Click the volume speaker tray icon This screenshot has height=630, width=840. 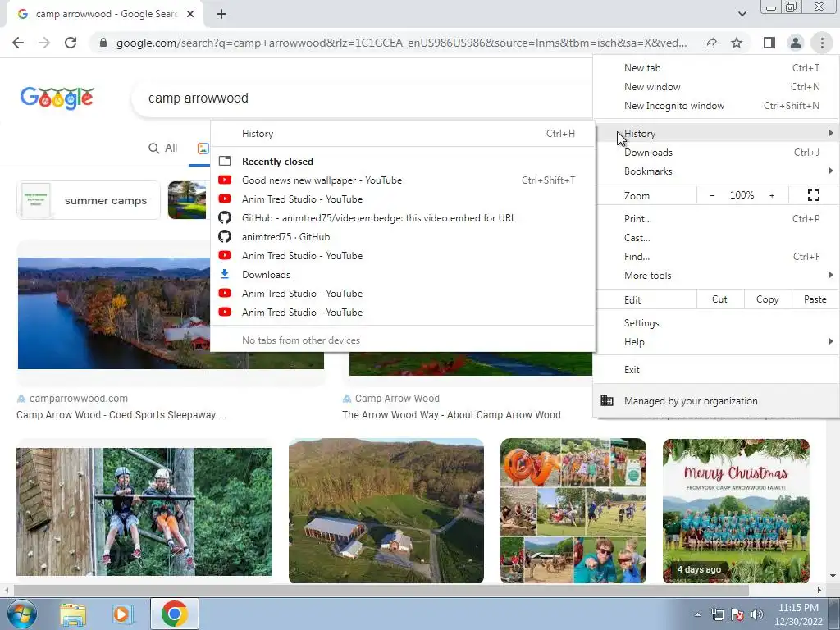(x=757, y=614)
